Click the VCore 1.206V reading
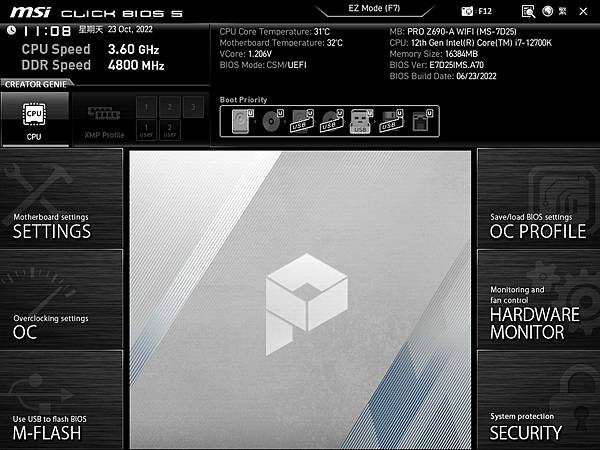 [246, 54]
